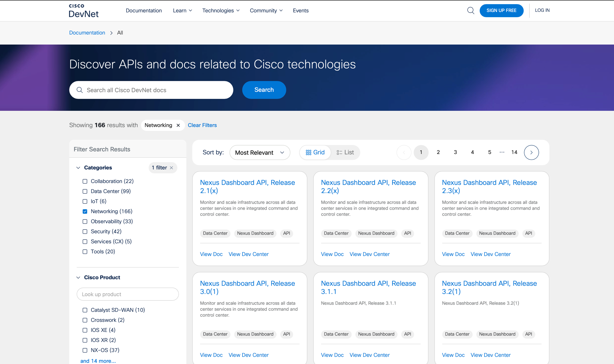Check the Security (42) checkbox

(85, 232)
